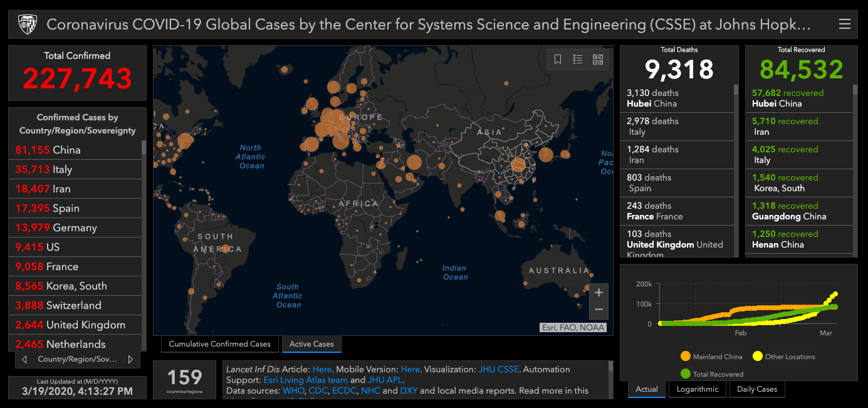Toggle the Total Recovered series in chart legend
Viewport: 868px width, 408px height.
coord(712,374)
